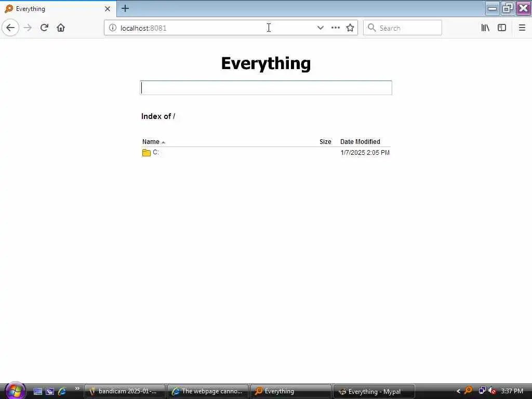Click Show Desktop quick launch icon
Screen dimensions: 532x399
pyautogui.click(x=37, y=392)
